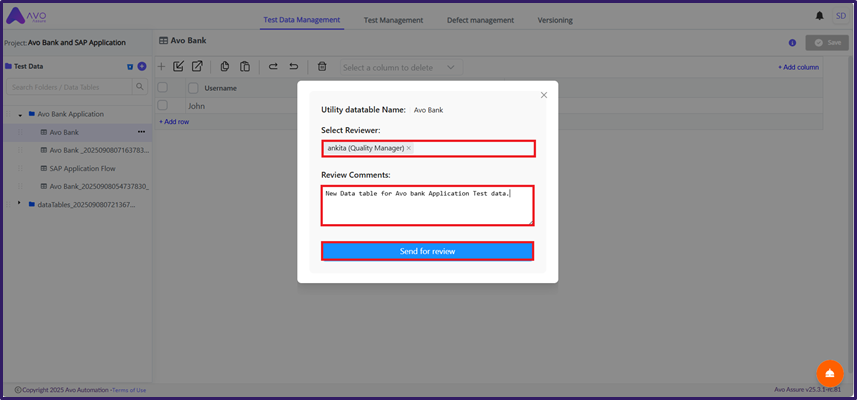Viewport: 857px width, 400px height.
Task: Click the redo arrow icon in toolbar
Action: click(x=273, y=67)
